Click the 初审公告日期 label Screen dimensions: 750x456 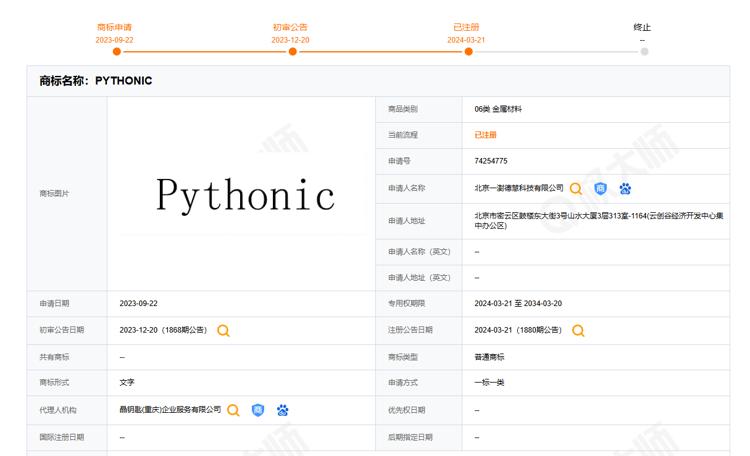pos(62,330)
